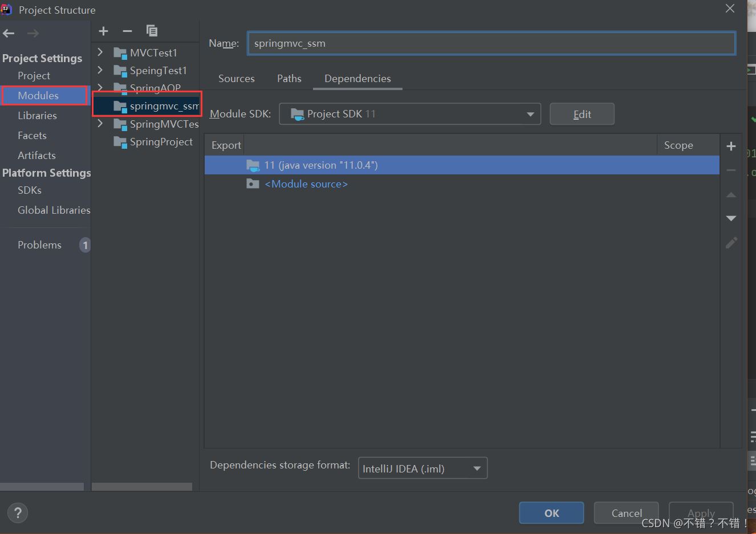
Task: Click the OK button
Action: [x=551, y=513]
